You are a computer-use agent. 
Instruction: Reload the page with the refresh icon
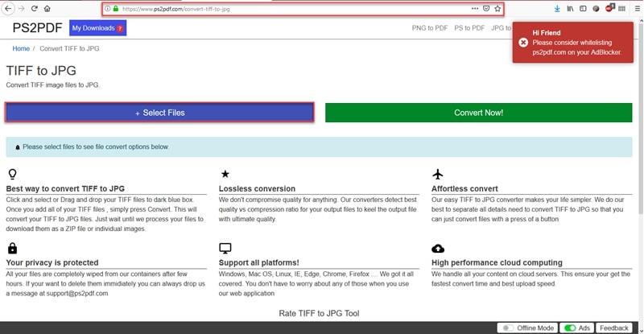point(33,8)
